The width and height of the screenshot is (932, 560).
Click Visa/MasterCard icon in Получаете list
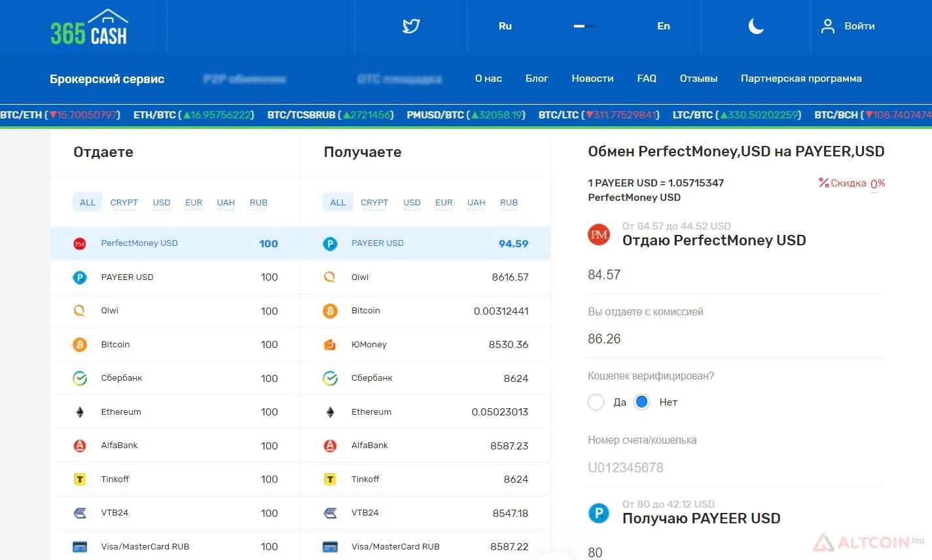[x=330, y=547]
